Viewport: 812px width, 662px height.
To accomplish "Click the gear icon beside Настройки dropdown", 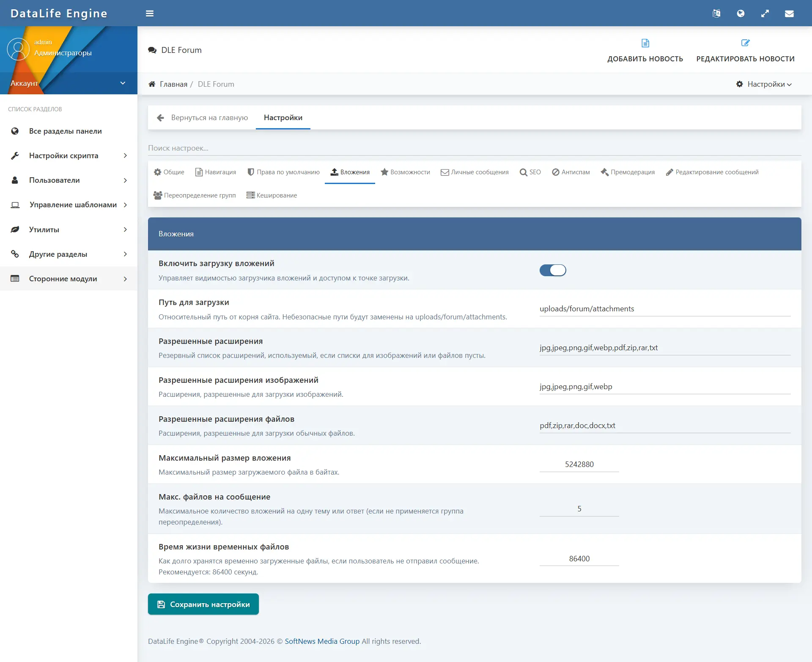I will click(x=740, y=84).
